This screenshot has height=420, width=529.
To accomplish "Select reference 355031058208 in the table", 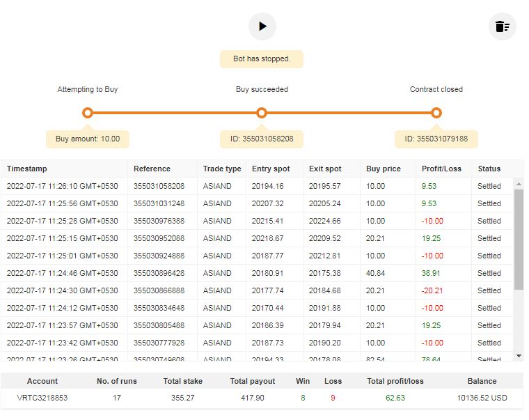I will (x=159, y=186).
